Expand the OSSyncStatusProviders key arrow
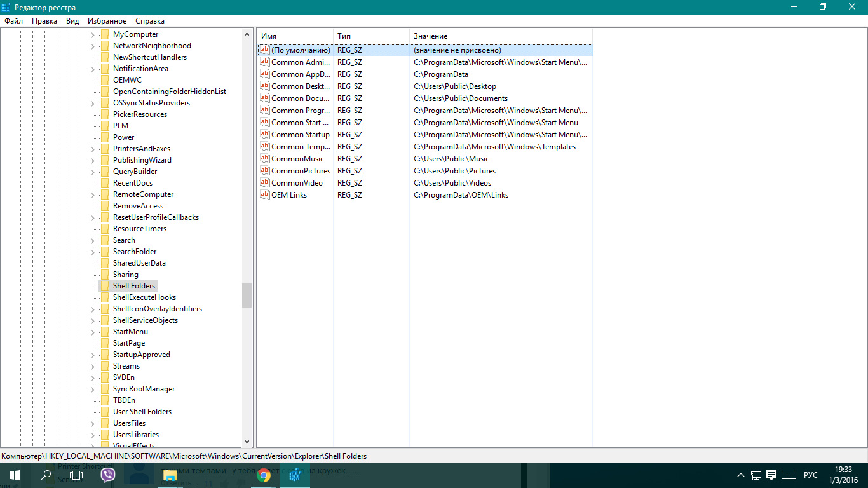The width and height of the screenshot is (868, 488). pyautogui.click(x=92, y=103)
